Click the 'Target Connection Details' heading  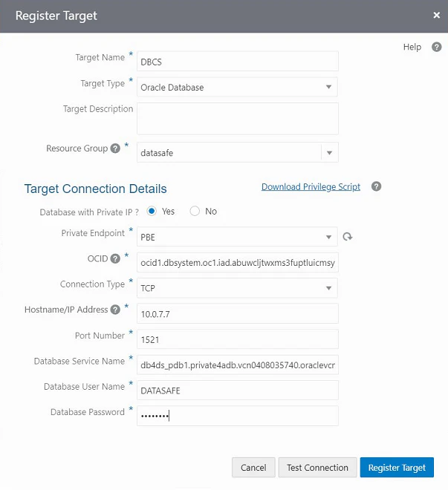95,189
